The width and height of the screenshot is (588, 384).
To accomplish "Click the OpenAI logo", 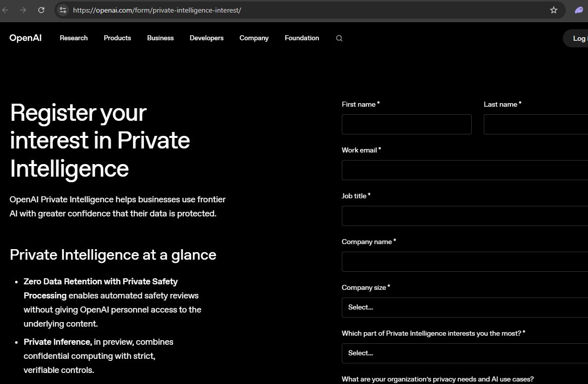I will (x=26, y=38).
